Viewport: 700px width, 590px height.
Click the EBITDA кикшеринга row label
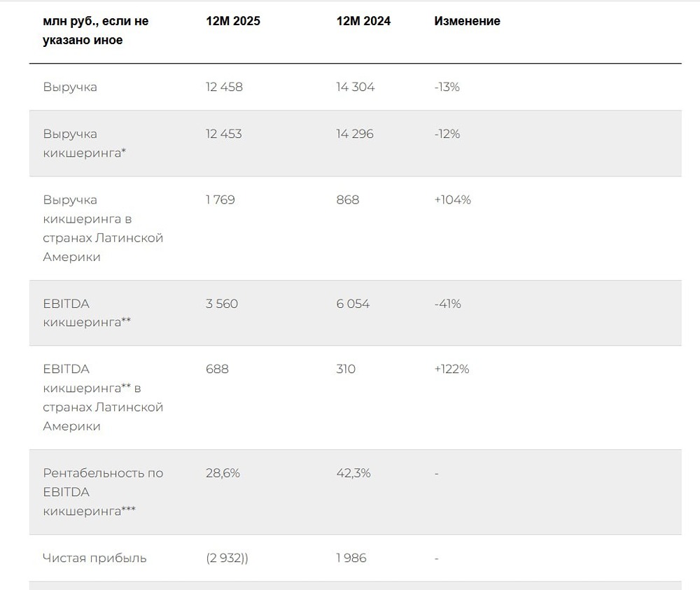(87, 313)
